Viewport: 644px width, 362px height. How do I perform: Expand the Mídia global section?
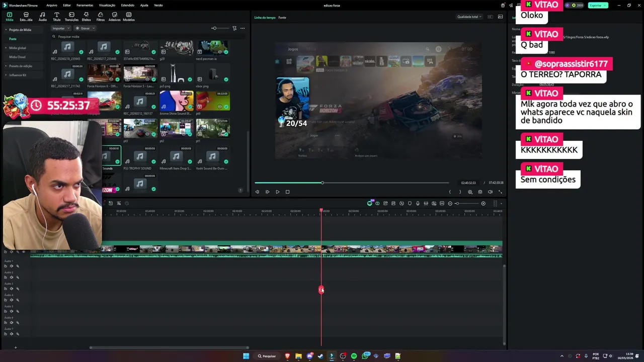(6, 48)
